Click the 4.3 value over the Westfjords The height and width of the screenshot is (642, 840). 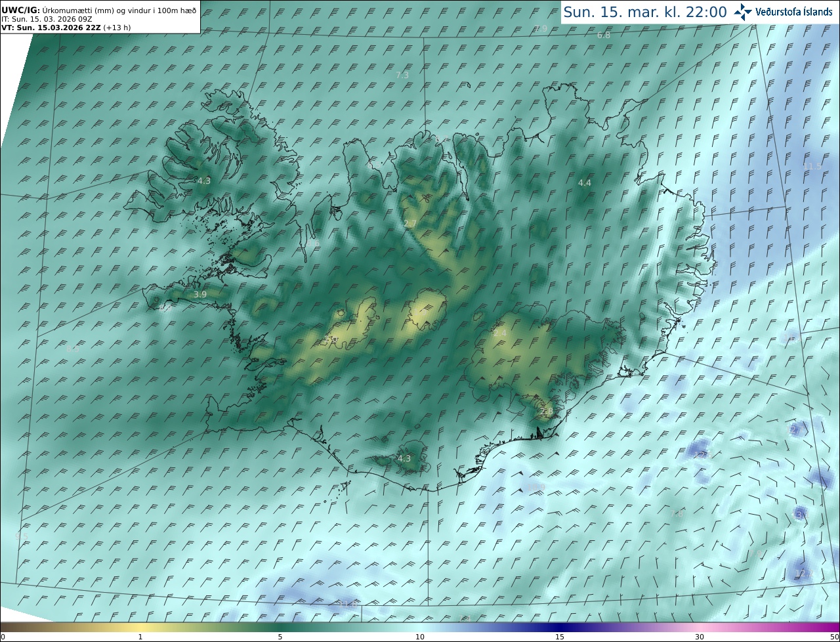point(204,181)
